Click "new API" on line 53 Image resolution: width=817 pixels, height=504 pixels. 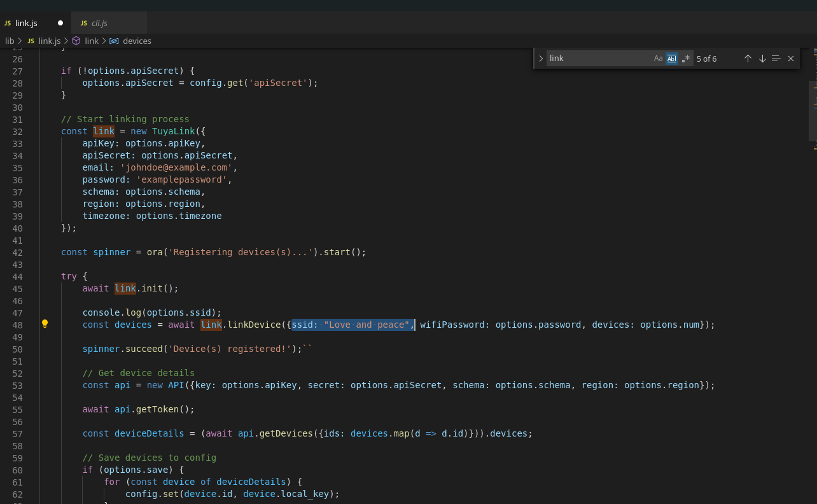click(165, 385)
